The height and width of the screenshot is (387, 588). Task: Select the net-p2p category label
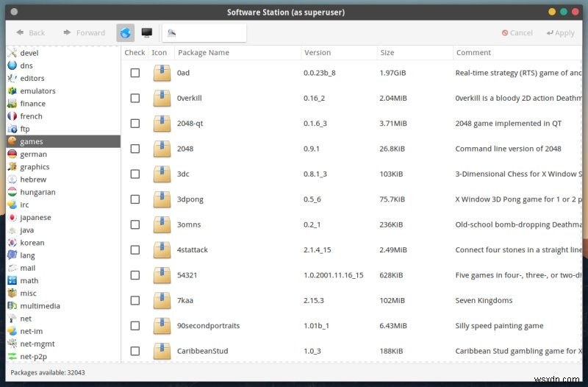click(34, 357)
